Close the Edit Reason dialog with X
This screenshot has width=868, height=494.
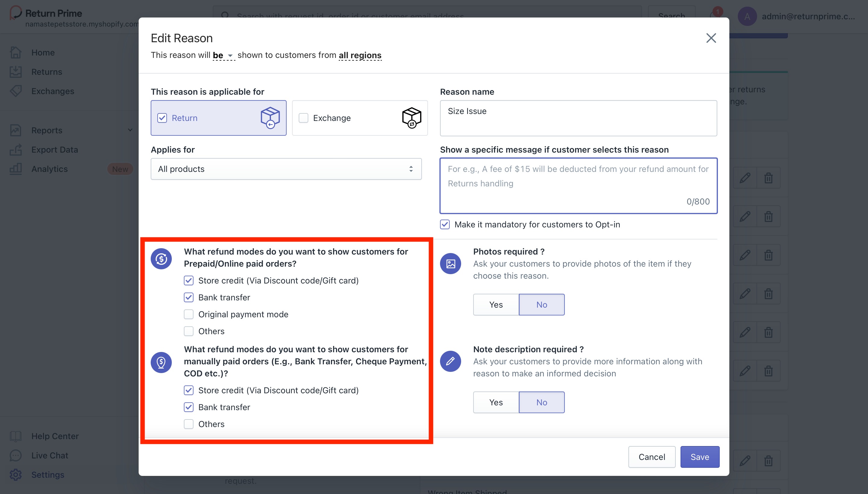711,38
